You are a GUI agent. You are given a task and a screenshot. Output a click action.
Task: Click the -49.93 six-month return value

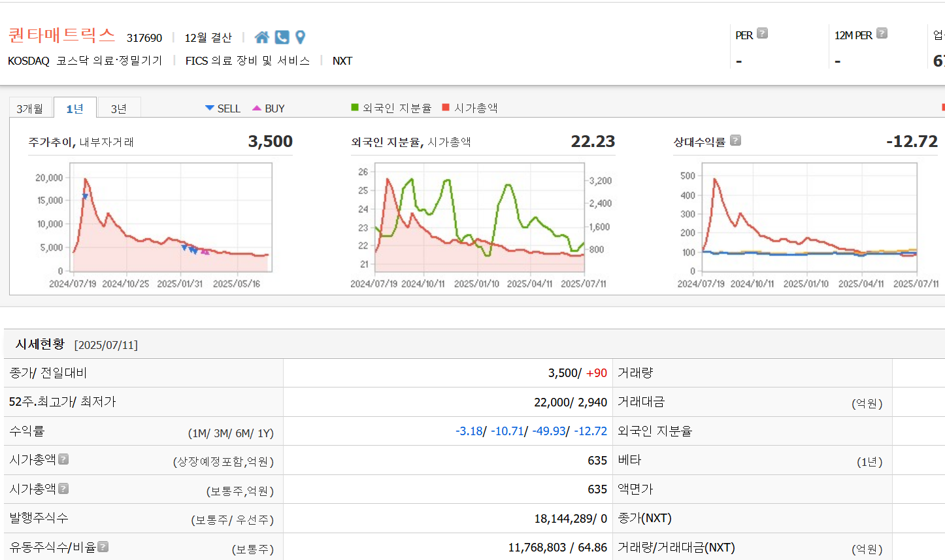(548, 431)
